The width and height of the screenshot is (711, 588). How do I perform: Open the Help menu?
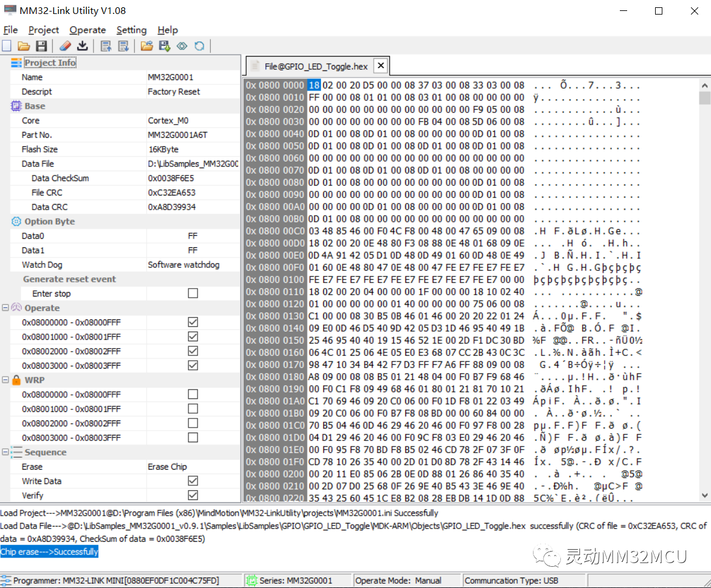[168, 30]
